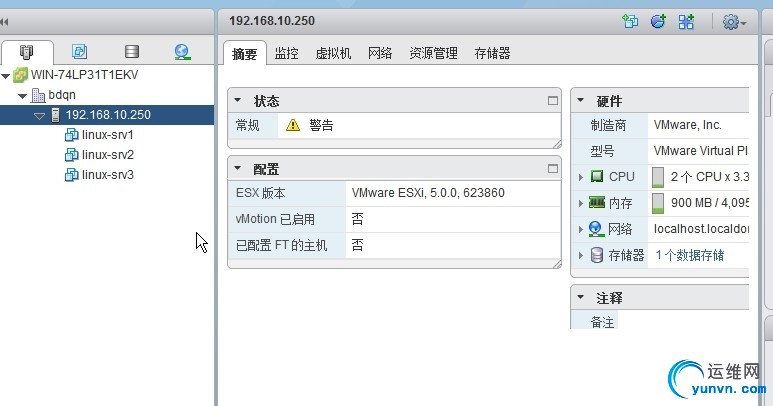Click the 192.168.10.250 panel title
The height and width of the screenshot is (406, 773).
[x=272, y=21]
